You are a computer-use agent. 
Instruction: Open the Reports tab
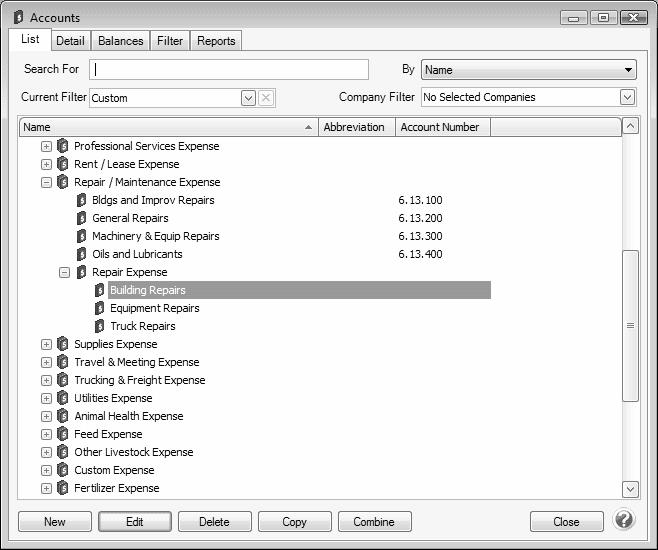pos(216,41)
